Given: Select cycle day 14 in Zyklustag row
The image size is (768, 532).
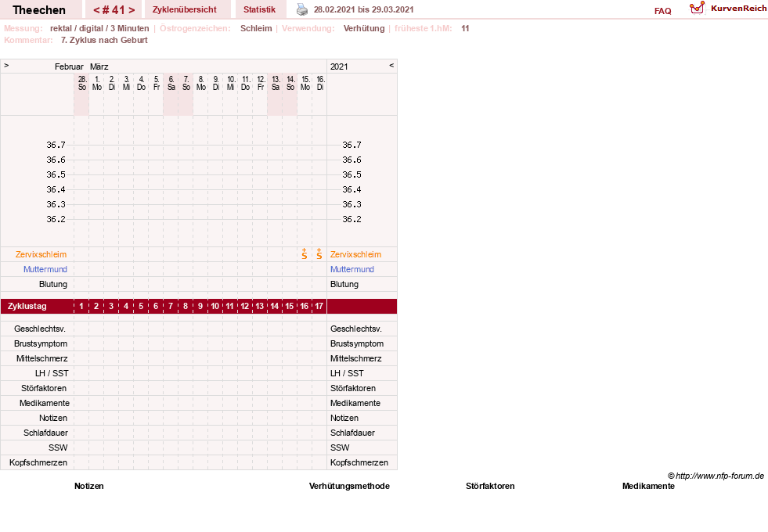Looking at the screenshot, I should (x=274, y=306).
